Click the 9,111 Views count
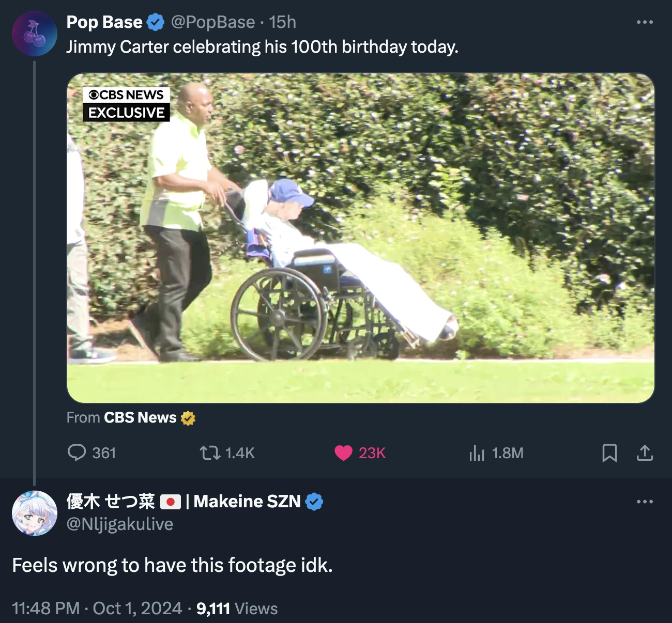The height and width of the screenshot is (623, 672). coord(237,609)
